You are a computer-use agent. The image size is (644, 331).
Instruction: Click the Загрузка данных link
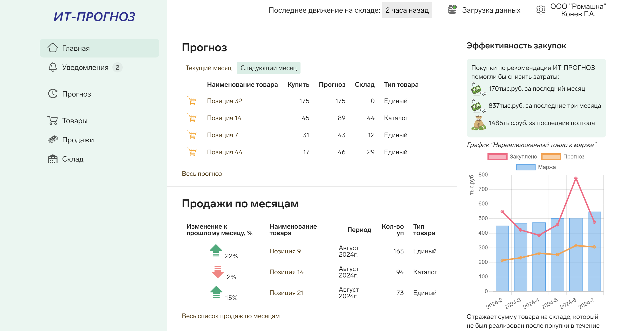tap(491, 10)
